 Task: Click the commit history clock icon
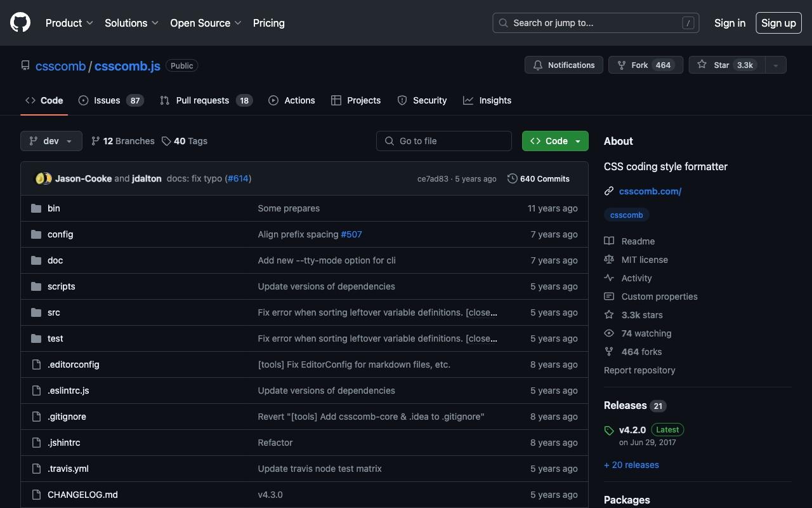tap(513, 178)
